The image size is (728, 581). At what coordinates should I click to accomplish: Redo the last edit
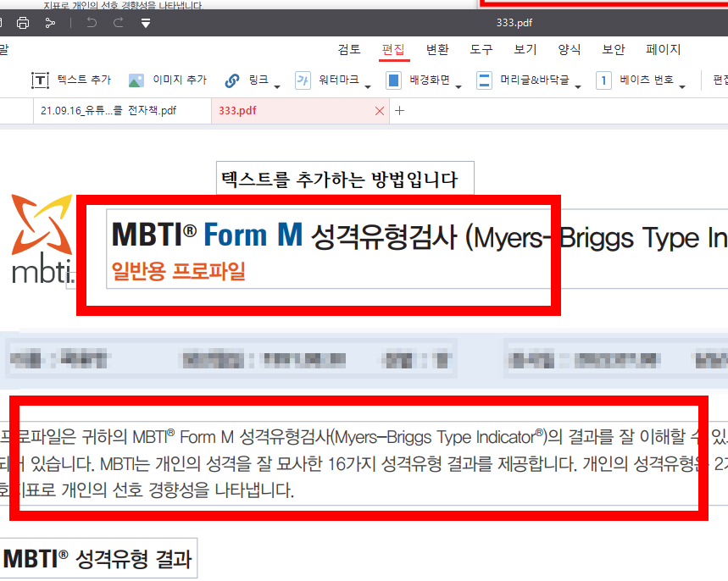[118, 24]
